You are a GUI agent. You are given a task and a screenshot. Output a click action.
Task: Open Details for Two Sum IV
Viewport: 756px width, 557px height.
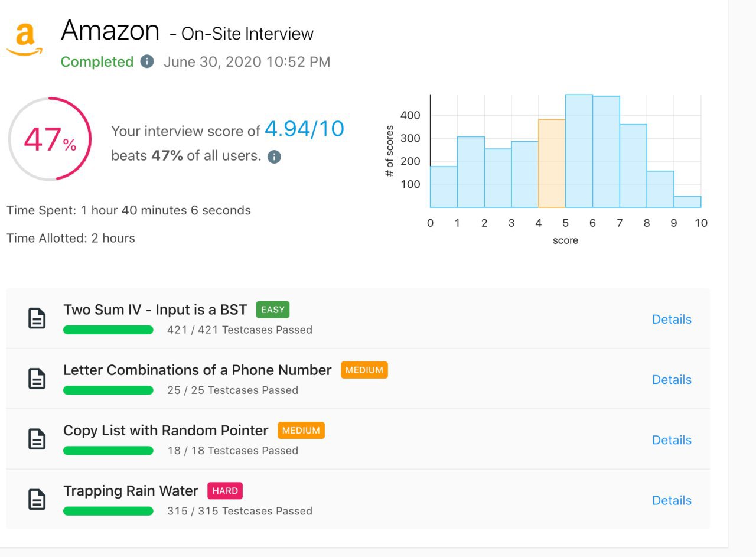pyautogui.click(x=672, y=319)
